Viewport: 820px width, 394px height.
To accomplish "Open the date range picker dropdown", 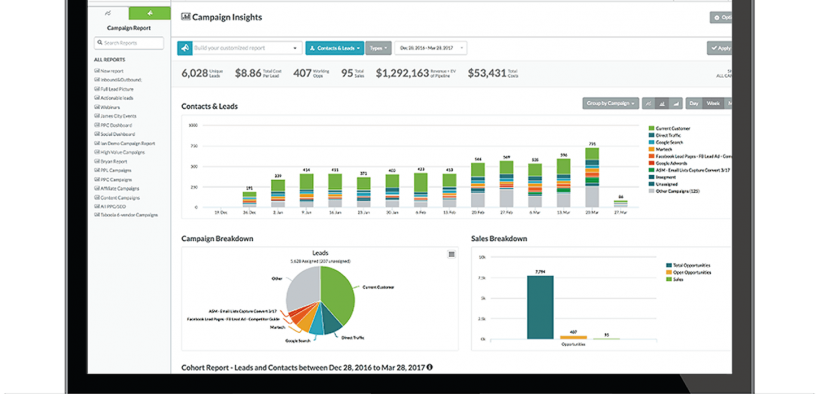I will [x=431, y=48].
